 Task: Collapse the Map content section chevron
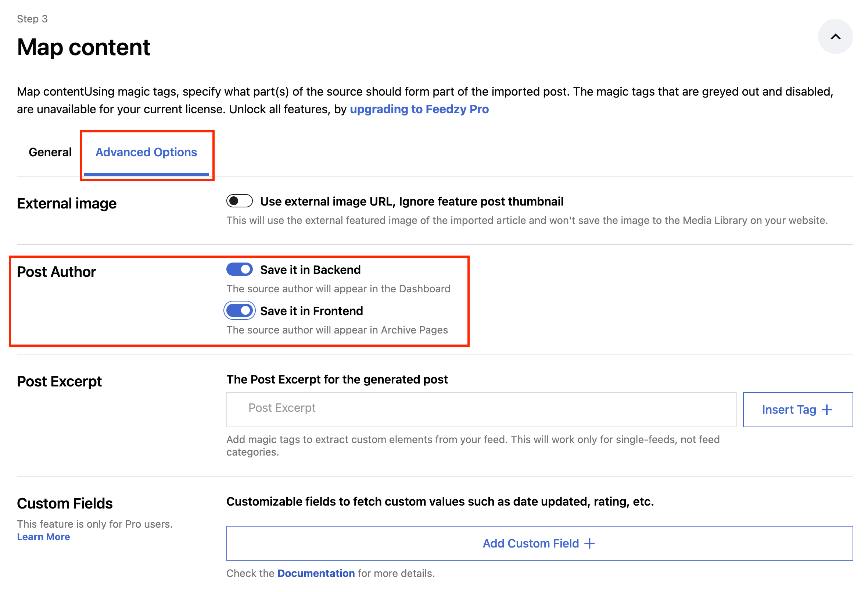point(835,37)
